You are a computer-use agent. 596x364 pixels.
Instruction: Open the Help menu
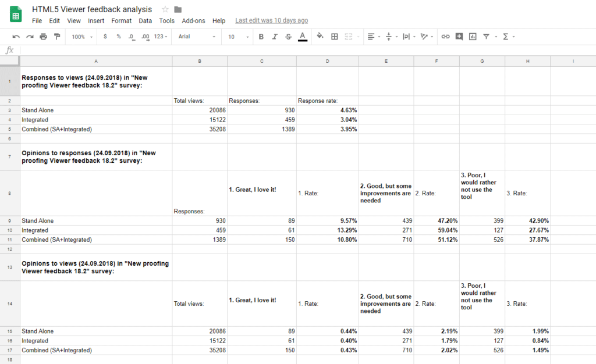pos(219,21)
